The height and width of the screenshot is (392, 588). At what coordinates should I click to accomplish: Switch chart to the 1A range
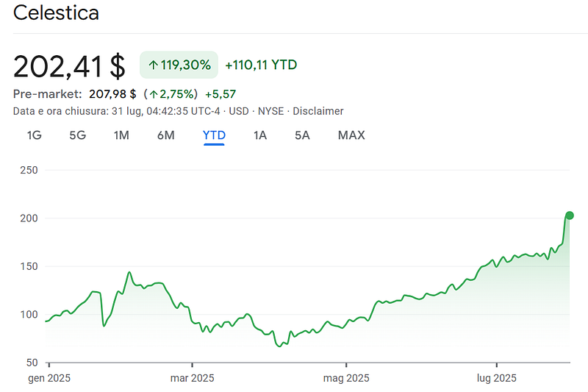[259, 135]
